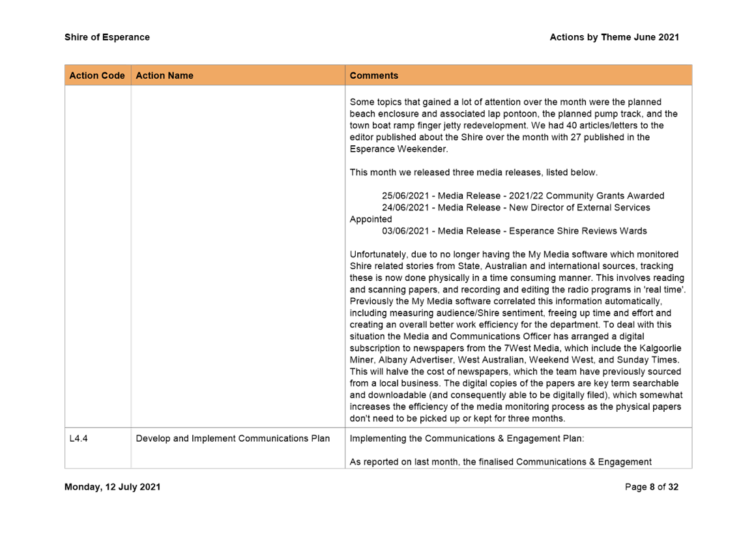Click the '03/06/2021 - Media Release' Reviews Wards line
This screenshot has height=535, width=756.
[x=514, y=231]
